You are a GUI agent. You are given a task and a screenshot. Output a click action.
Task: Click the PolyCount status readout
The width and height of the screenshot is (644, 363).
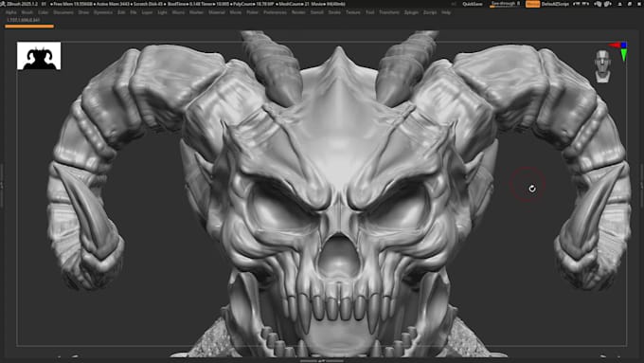(254, 4)
